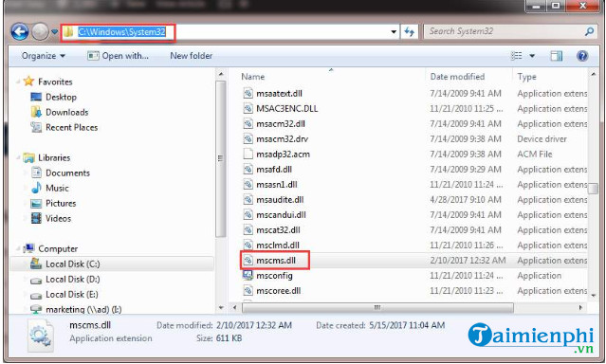The width and height of the screenshot is (606, 364).
Task: Click the msadp32.acm blank file icon
Action: click(248, 155)
